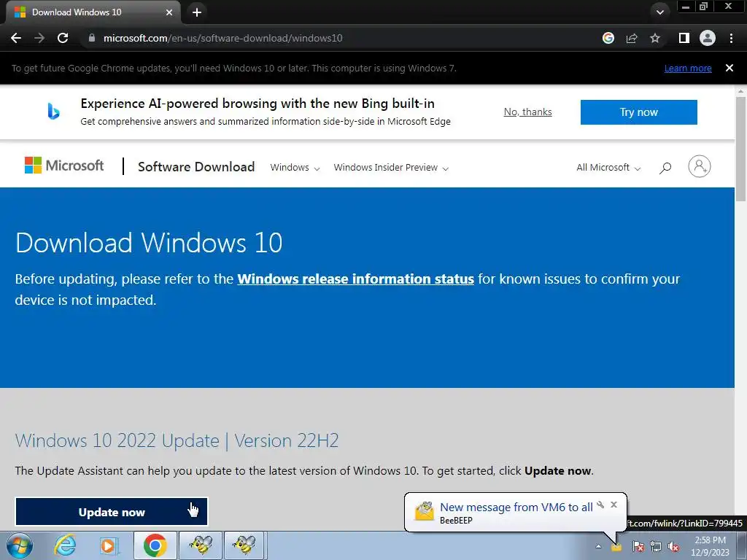This screenshot has height=560, width=747.
Task: Click the Update now button
Action: pos(112,512)
